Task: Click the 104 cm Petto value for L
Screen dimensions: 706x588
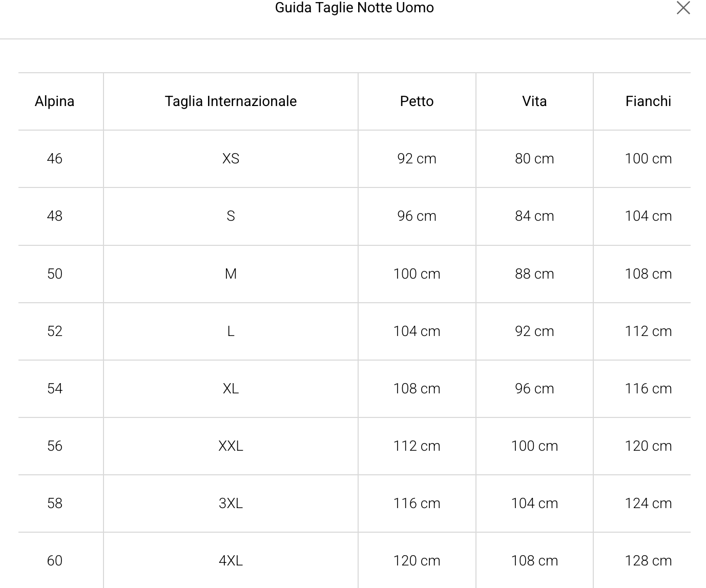Action: (x=417, y=331)
